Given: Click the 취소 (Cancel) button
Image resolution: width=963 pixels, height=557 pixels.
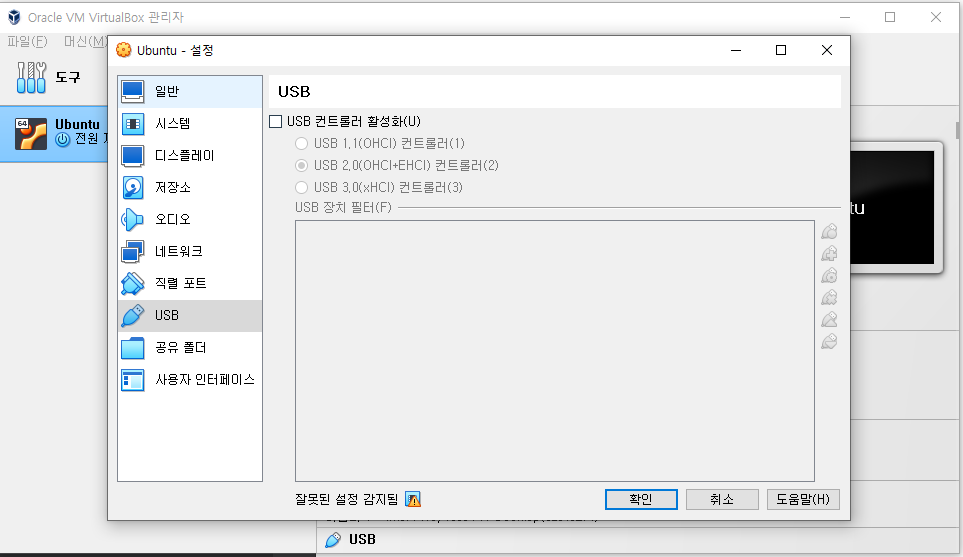Looking at the screenshot, I should tap(722, 499).
